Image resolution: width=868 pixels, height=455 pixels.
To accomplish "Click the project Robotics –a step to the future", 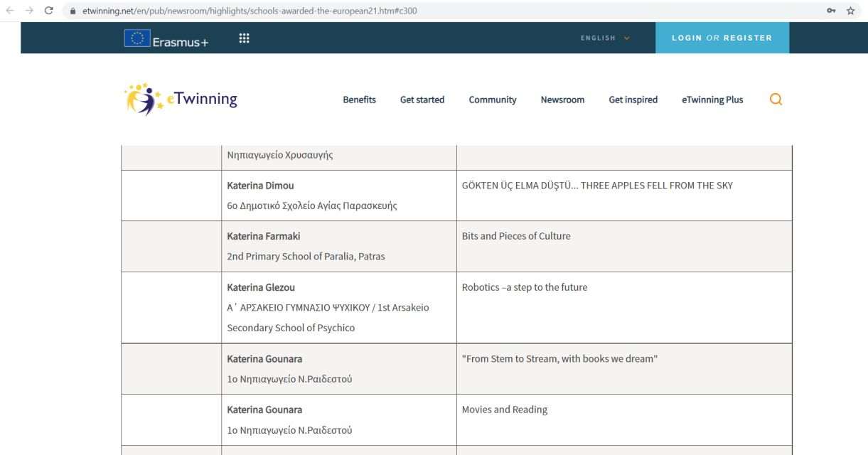I will click(x=525, y=288).
